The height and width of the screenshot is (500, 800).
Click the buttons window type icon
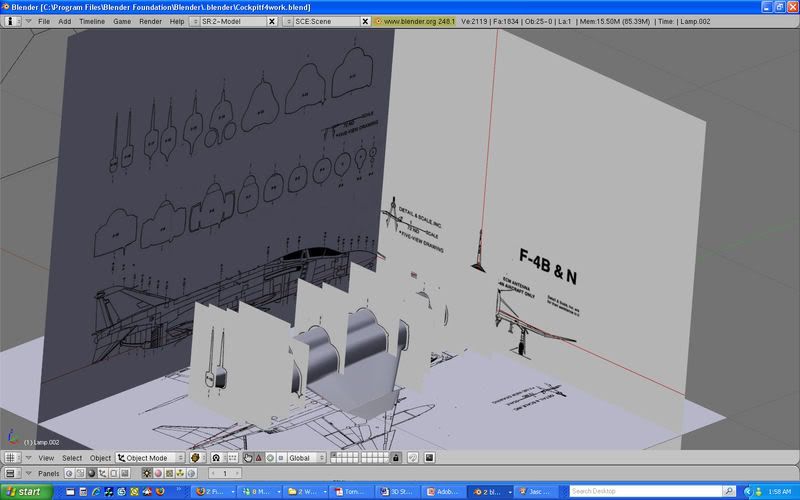click(12, 473)
